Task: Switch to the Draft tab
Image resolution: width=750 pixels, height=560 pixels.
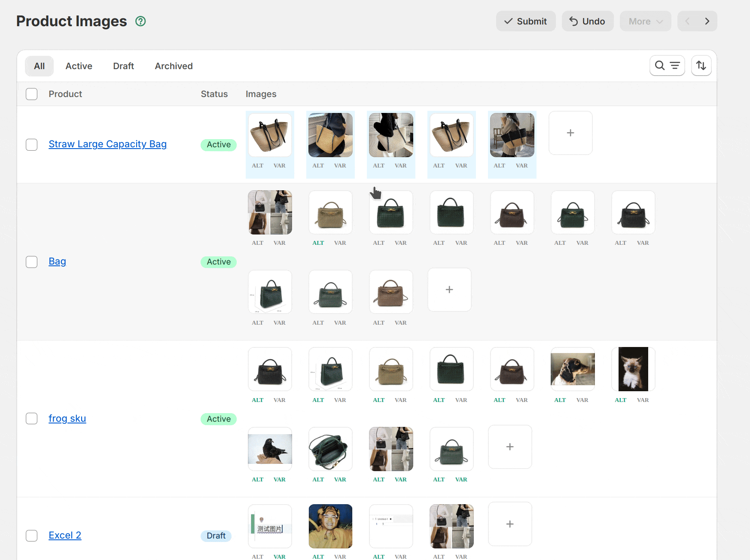Action: click(x=123, y=66)
